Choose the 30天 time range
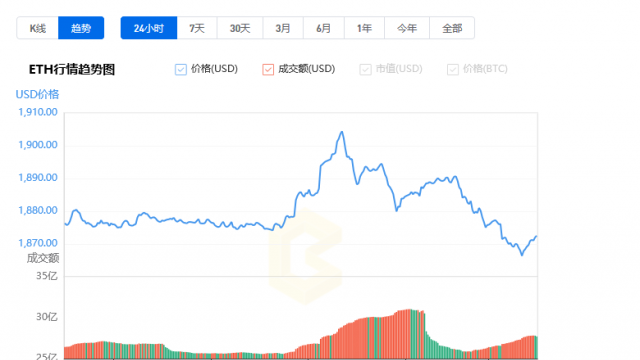The image size is (640, 360). [240, 28]
